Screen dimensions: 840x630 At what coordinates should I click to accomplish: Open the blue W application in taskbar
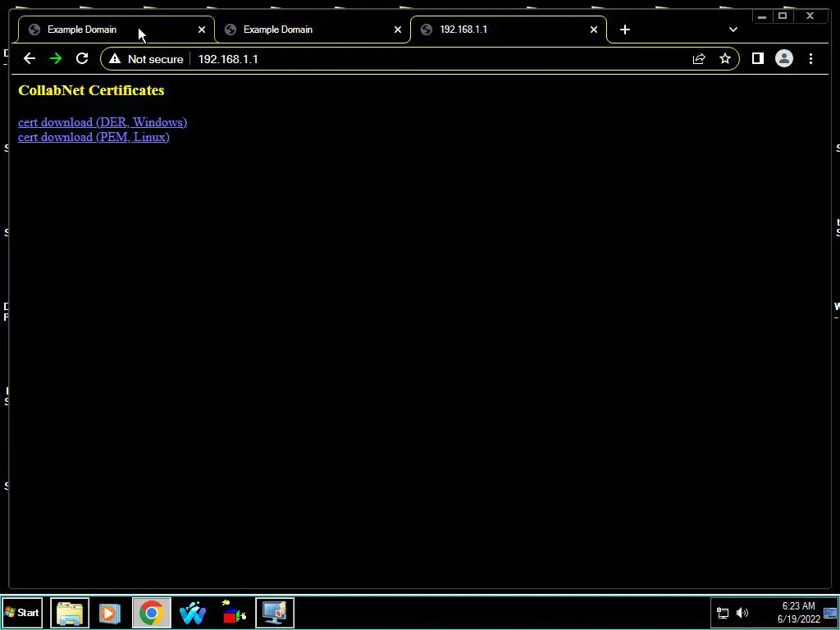(x=193, y=612)
